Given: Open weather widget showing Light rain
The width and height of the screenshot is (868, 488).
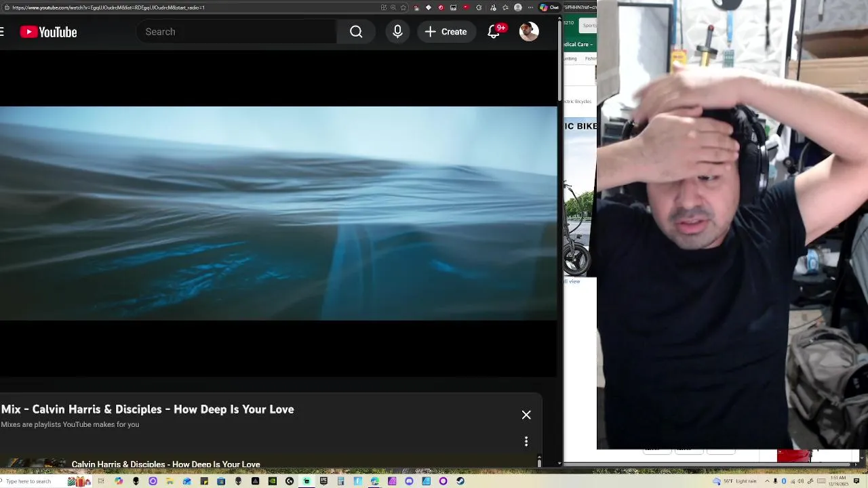Looking at the screenshot, I should pyautogui.click(x=735, y=481).
